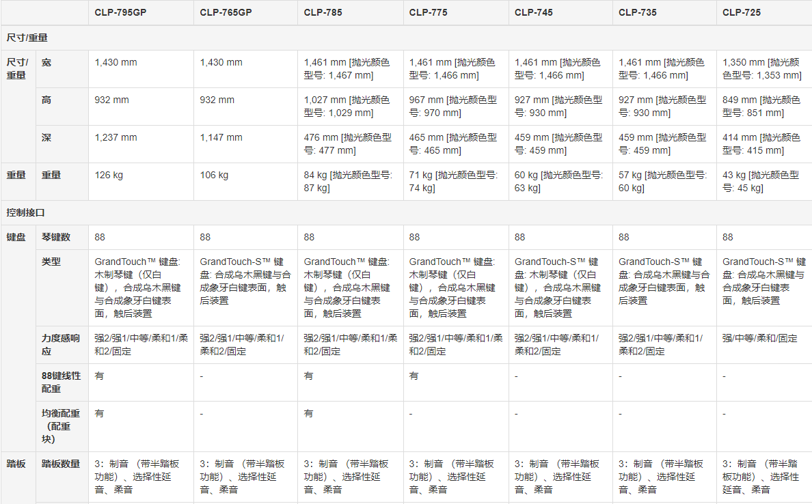
Task: Select the 967 mm CLP-775 height cell
Action: [x=456, y=107]
